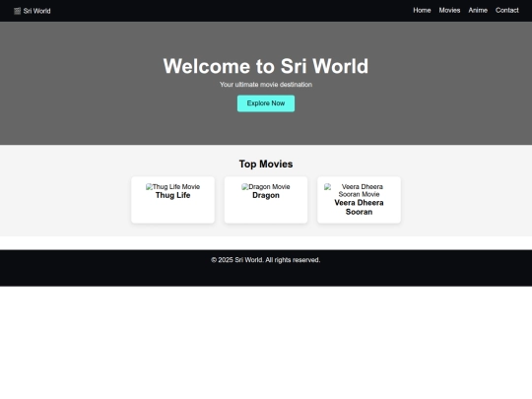Click the clapperboard logo icon beside Sri World
Viewport: 532px width, 399px height.
tap(18, 11)
